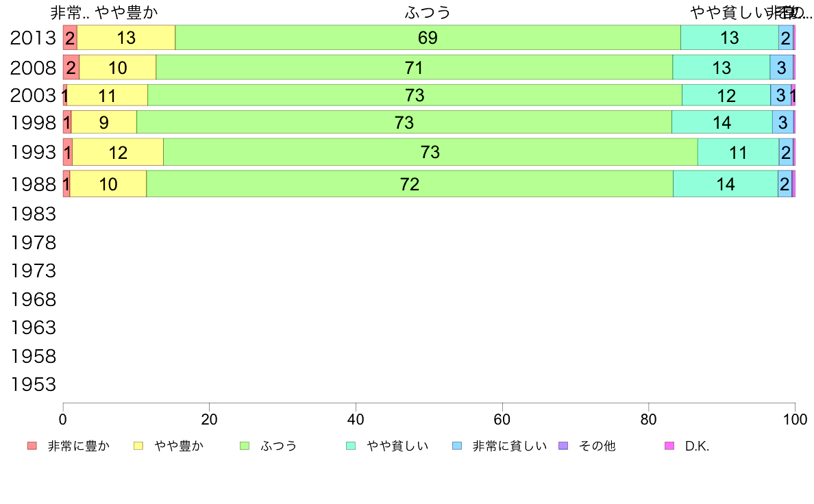Click the 1953 year label
Image resolution: width=814 pixels, height=504 pixels.
coord(33,385)
